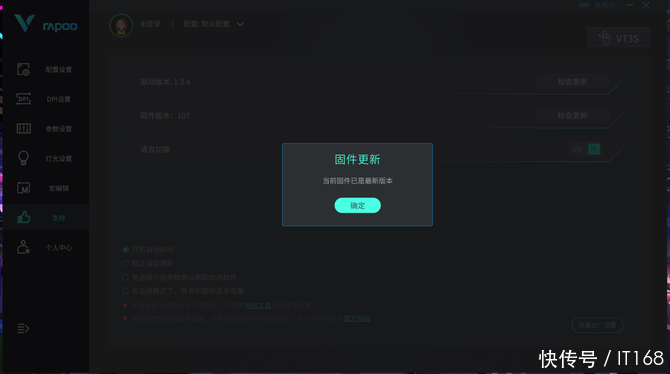Viewport: 670px width, 374px height.
Task: Click the Rapoo V logo
Action: click(x=25, y=23)
